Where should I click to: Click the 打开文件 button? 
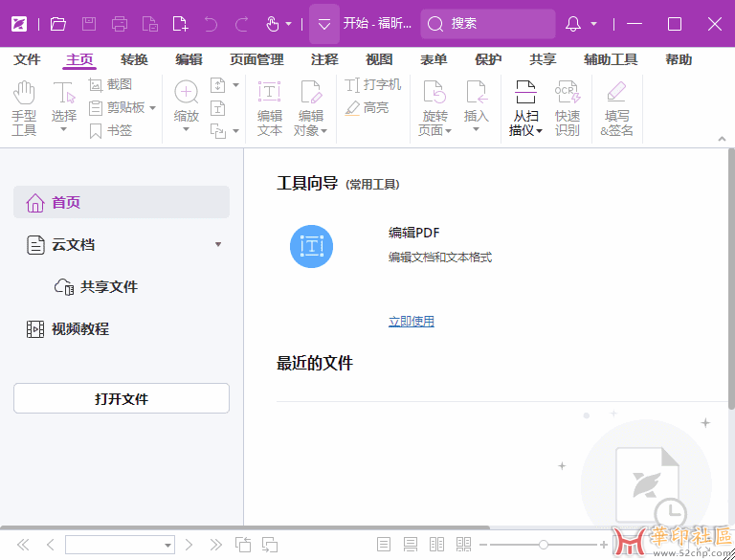[x=122, y=399]
